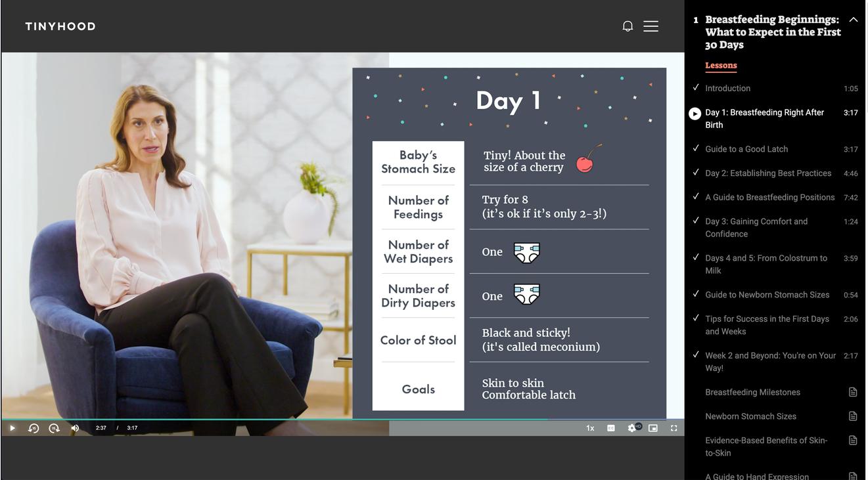Click document icon for Newborn Stomach Sizes
The width and height of the screenshot is (868, 480).
[x=853, y=416]
